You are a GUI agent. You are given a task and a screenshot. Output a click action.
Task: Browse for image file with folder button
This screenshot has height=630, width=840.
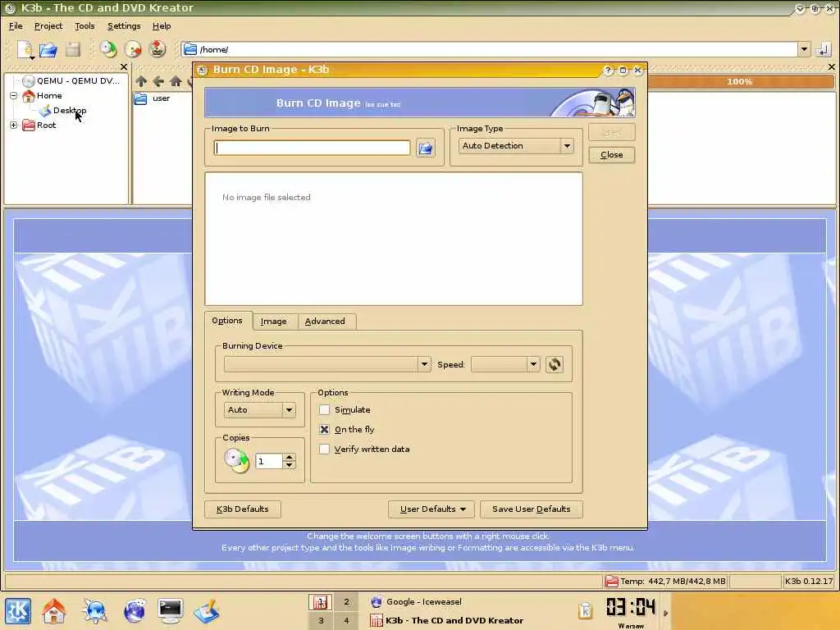[x=426, y=148]
